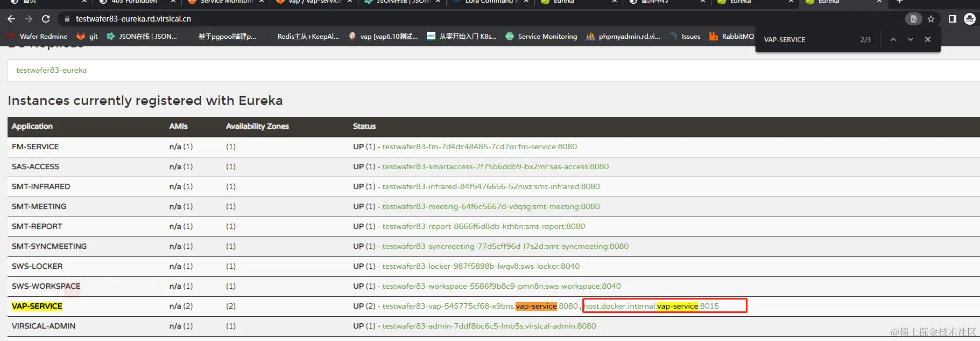This screenshot has width=980, height=341.
Task: Select the VIRSICAL-ADMIN application name
Action: coord(44,326)
